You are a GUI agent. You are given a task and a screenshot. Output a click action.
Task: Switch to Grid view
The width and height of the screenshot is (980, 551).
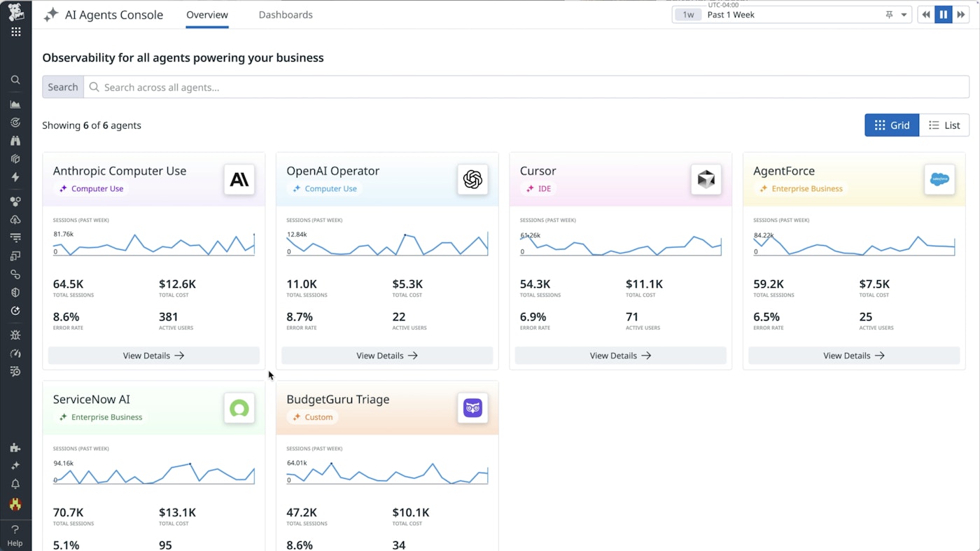tap(892, 125)
